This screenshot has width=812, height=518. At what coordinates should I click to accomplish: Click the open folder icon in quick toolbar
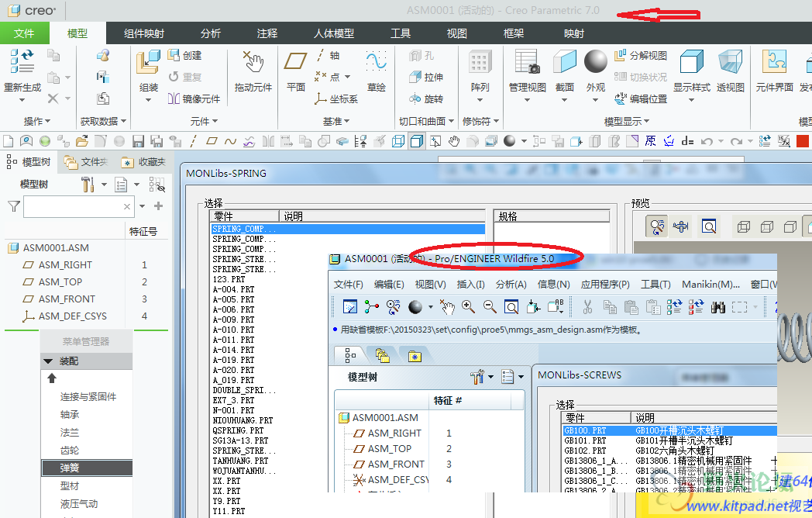(81, 141)
